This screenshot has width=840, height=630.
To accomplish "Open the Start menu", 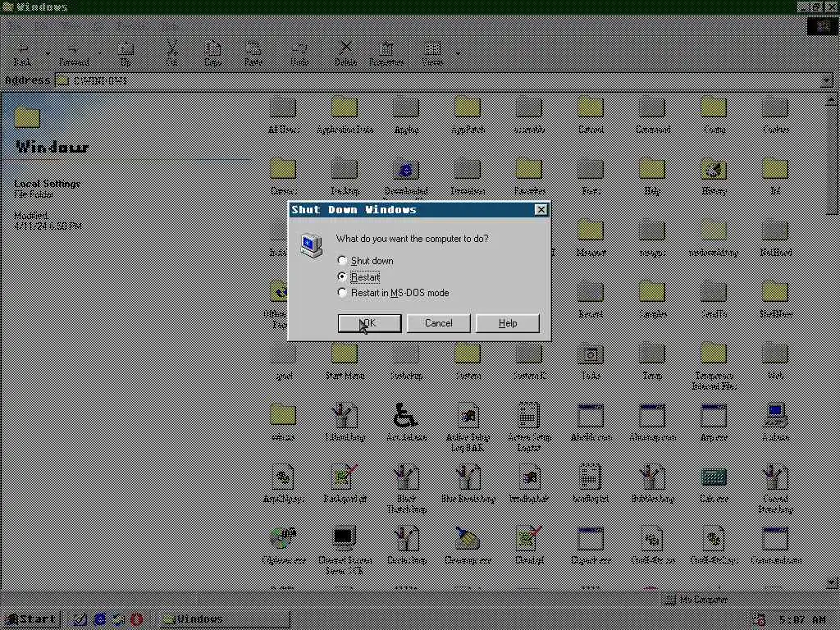I will (x=31, y=619).
